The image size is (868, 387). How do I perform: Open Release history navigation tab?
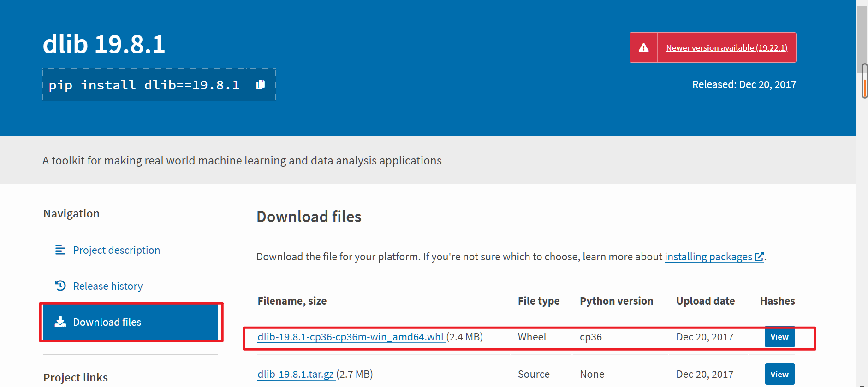[108, 286]
